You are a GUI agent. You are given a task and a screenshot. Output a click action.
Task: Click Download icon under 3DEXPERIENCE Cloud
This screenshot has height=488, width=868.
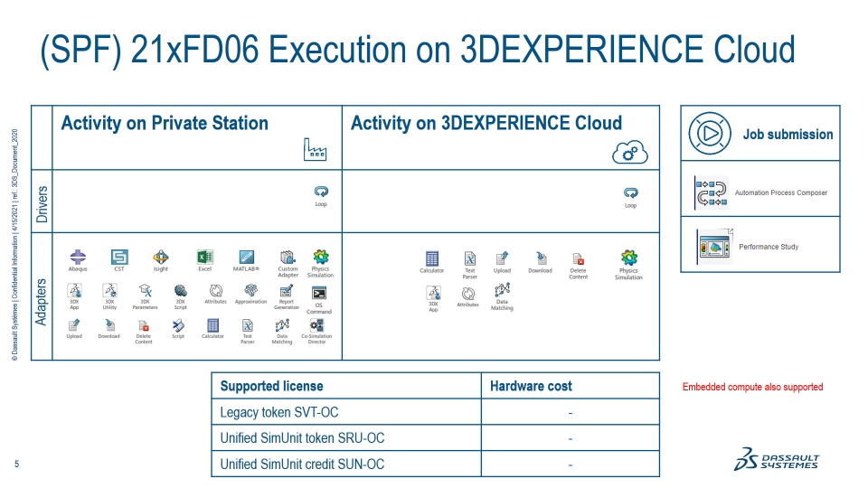coord(541,258)
